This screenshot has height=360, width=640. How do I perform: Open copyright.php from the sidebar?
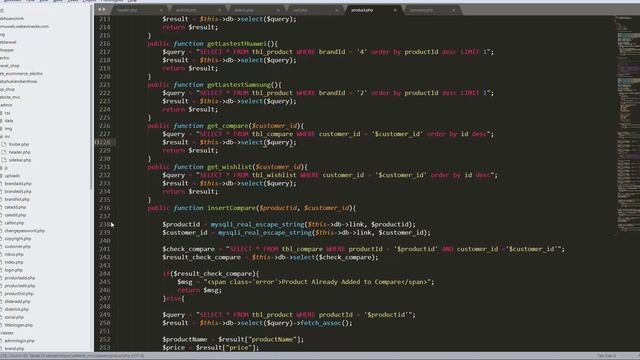pyautogui.click(x=18, y=238)
